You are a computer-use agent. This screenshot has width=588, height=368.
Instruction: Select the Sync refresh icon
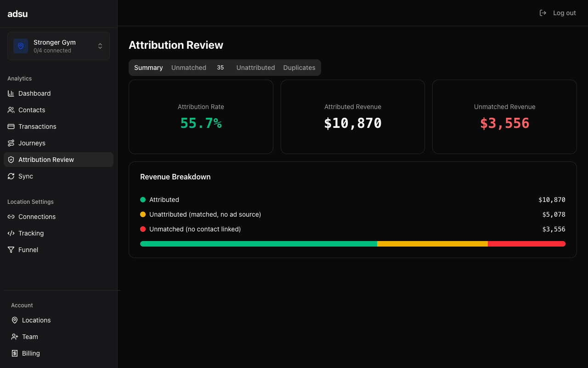[x=11, y=176]
